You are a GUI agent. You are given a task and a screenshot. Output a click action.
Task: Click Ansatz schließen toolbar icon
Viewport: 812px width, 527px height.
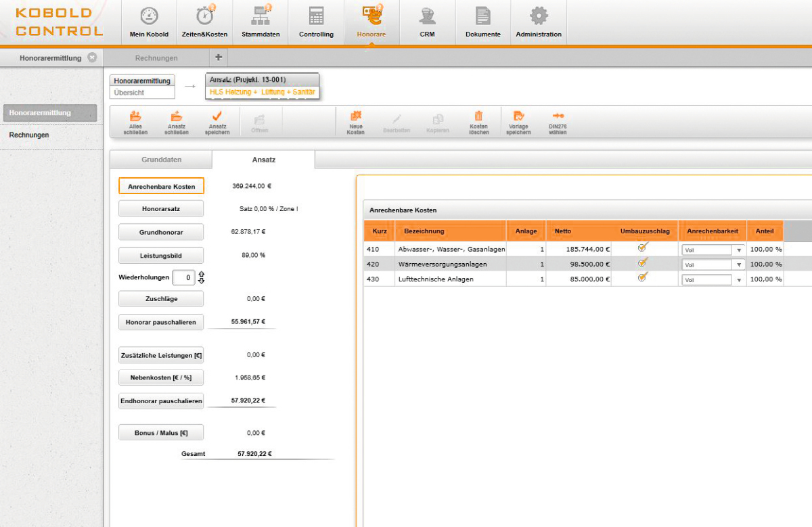click(x=177, y=122)
